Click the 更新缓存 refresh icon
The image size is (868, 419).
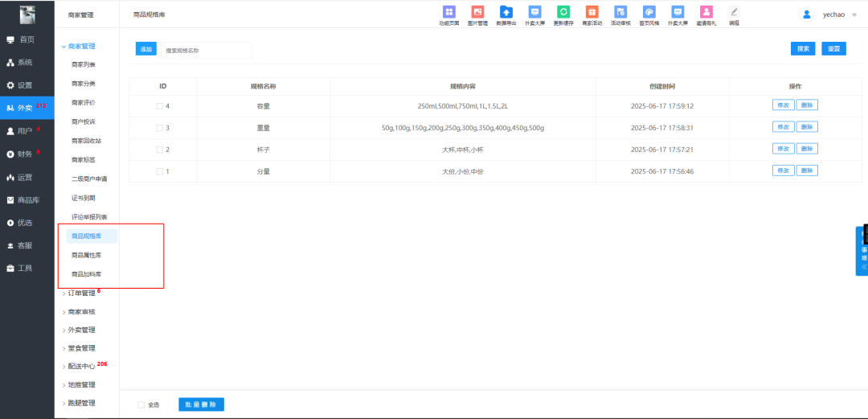[563, 12]
